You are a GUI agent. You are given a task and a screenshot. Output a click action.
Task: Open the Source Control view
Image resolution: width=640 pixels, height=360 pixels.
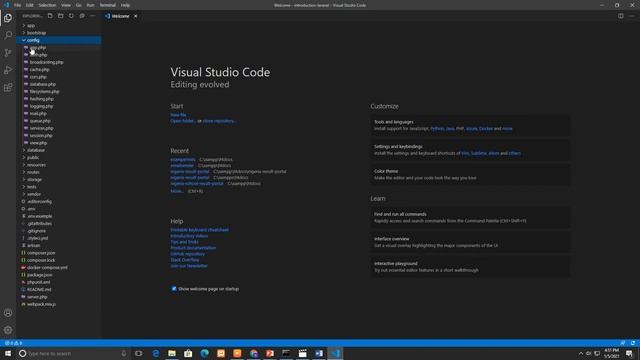8,53
